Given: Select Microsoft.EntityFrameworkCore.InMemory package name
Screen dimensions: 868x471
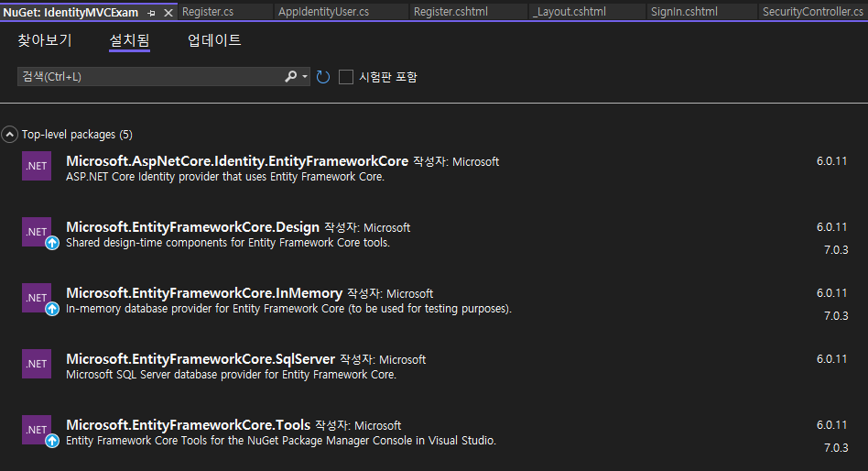Looking at the screenshot, I should tap(204, 293).
